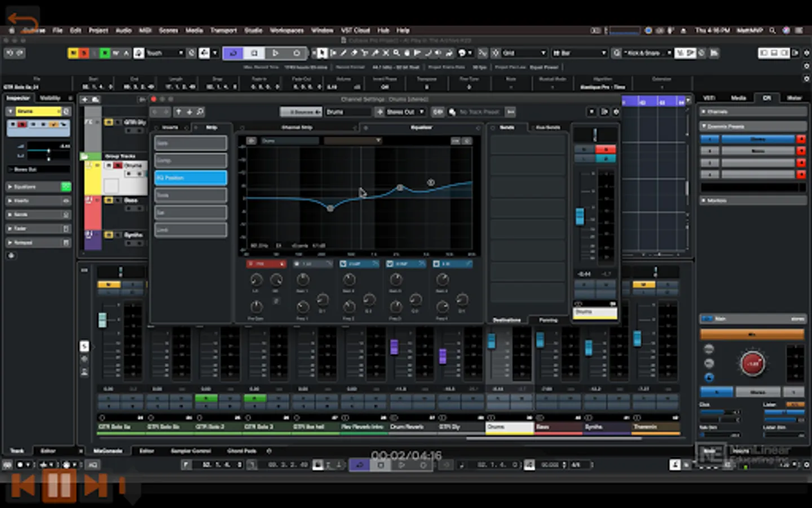Open the Stereo Out routing dropdown
Screen dimensions: 812x508
point(404,112)
